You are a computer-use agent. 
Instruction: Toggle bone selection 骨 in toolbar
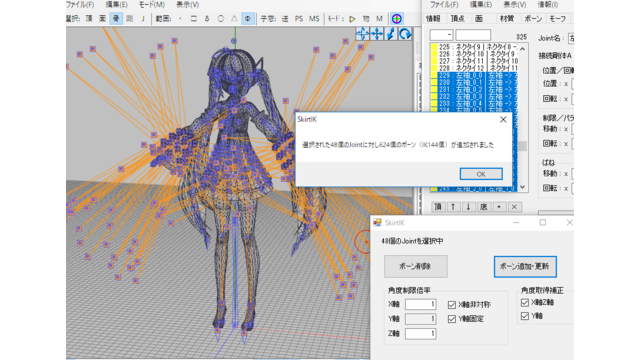116,19
